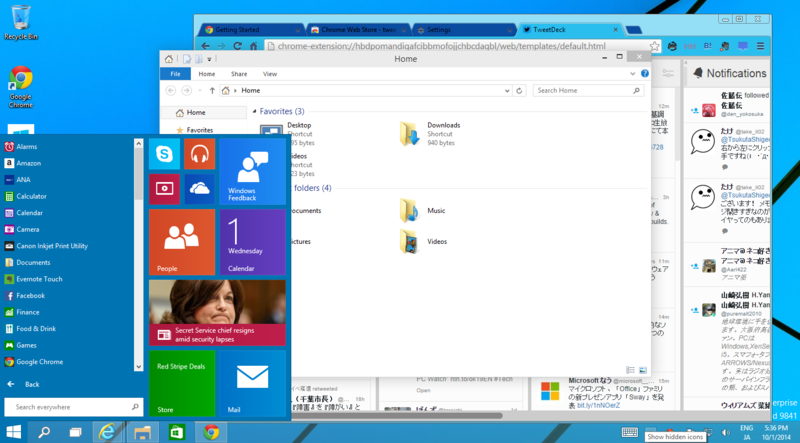Switch Explorer to large icons view
Viewport: 800px width, 443px height.
pyautogui.click(x=643, y=370)
